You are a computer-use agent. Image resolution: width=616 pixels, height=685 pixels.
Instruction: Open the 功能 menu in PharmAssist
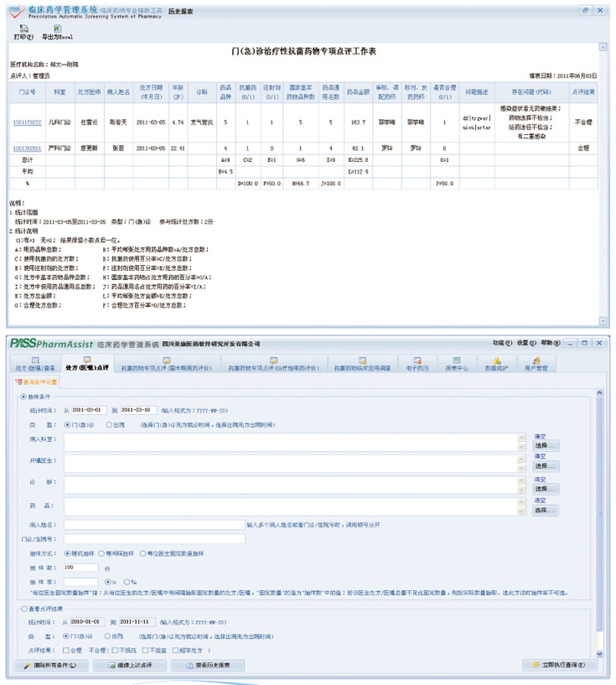click(502, 344)
